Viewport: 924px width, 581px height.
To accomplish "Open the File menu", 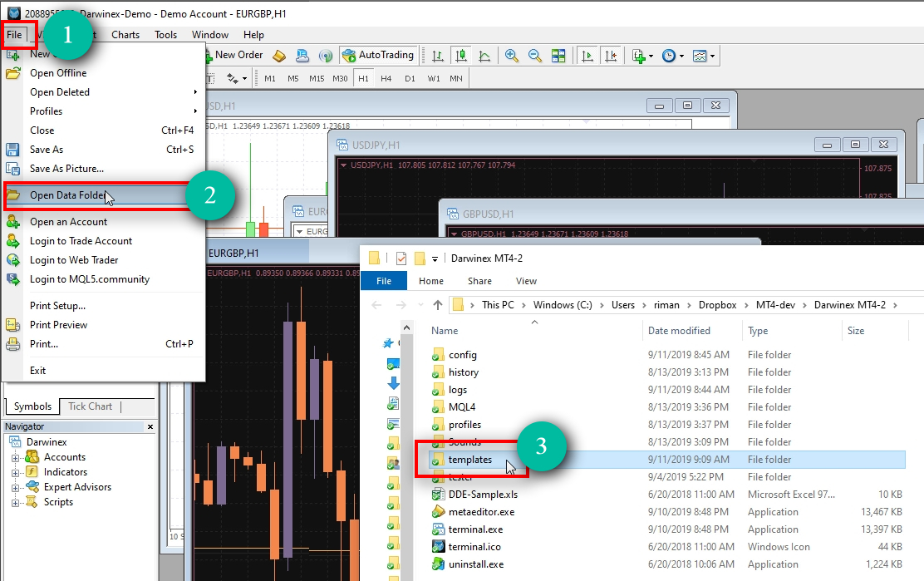I will pos(14,35).
